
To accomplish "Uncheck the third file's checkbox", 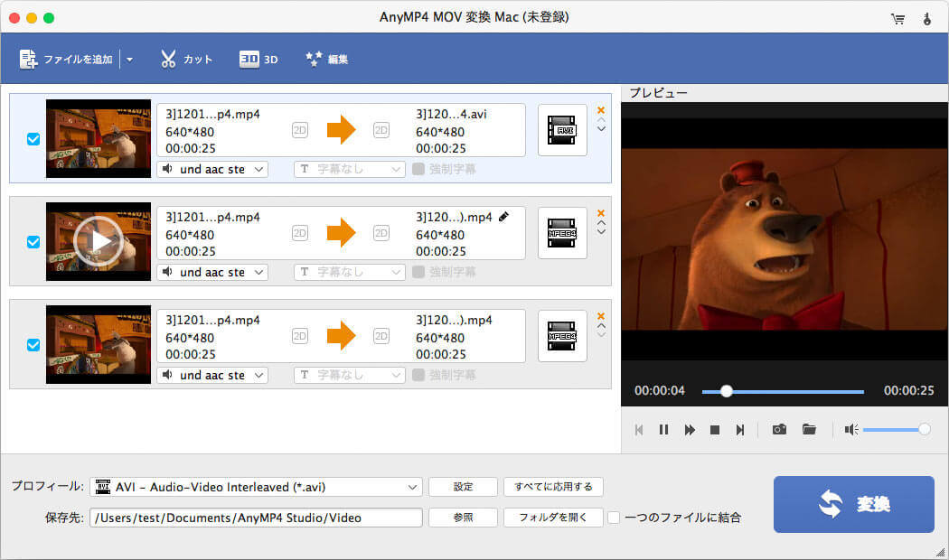I will pyautogui.click(x=33, y=345).
